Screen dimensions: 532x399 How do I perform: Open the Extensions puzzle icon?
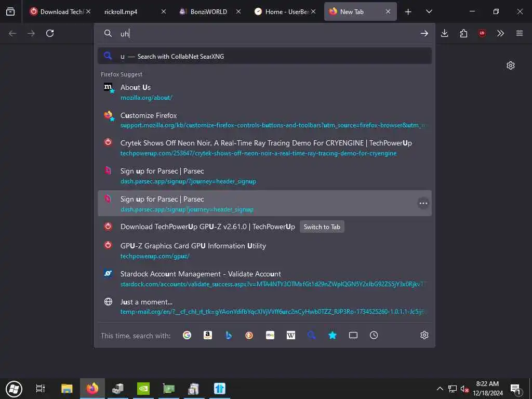[463, 33]
